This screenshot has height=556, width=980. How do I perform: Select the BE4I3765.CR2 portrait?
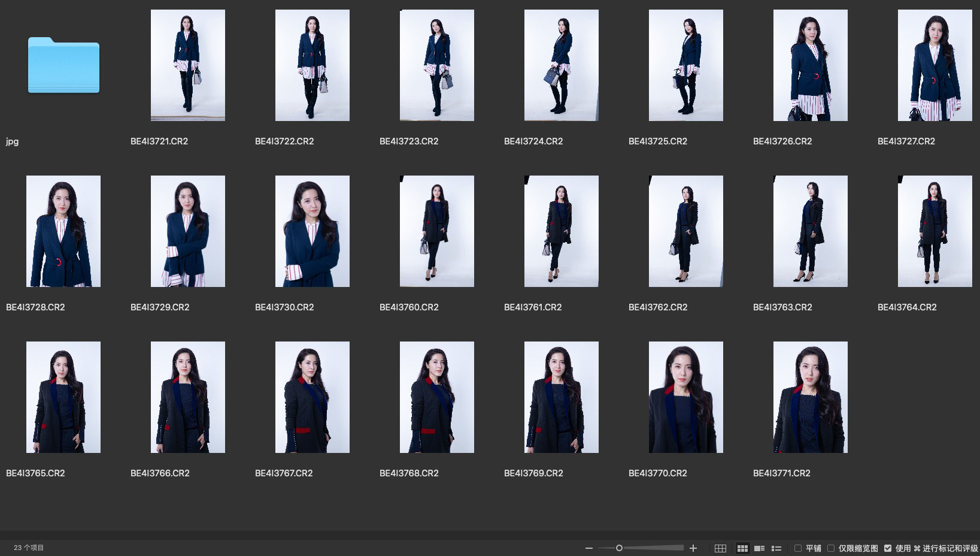63,397
